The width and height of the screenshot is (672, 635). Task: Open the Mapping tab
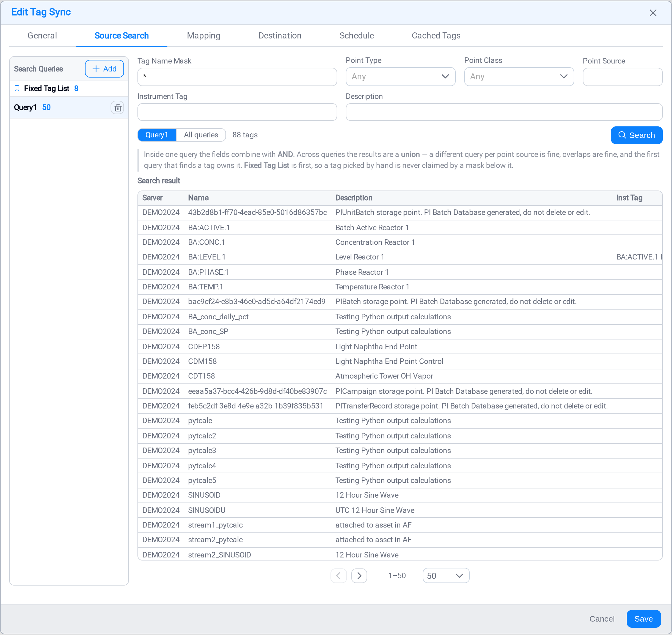coord(203,35)
